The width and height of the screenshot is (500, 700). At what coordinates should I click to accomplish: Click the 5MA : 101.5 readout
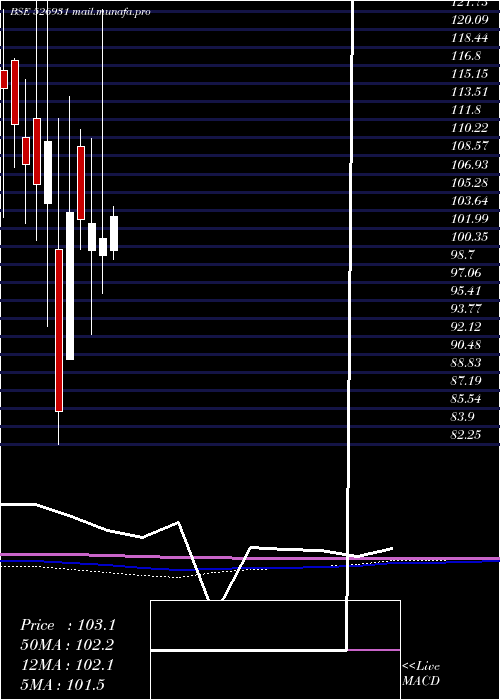click(x=63, y=684)
